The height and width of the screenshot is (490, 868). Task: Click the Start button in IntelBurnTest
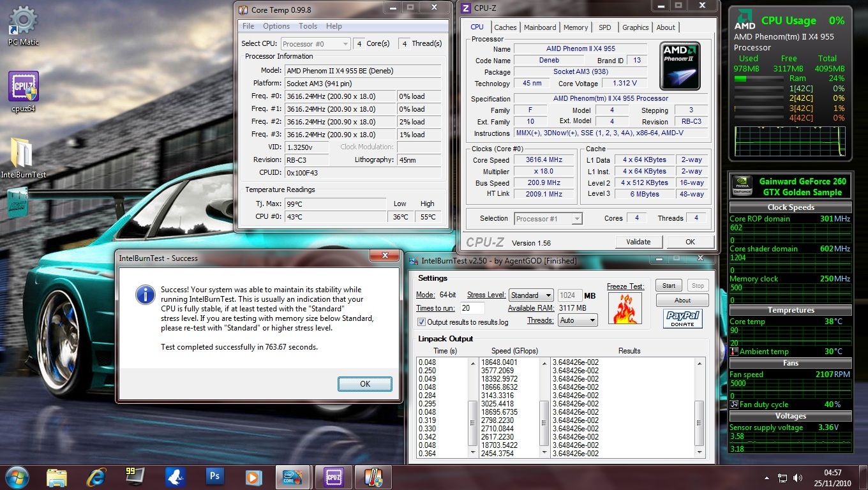click(669, 286)
